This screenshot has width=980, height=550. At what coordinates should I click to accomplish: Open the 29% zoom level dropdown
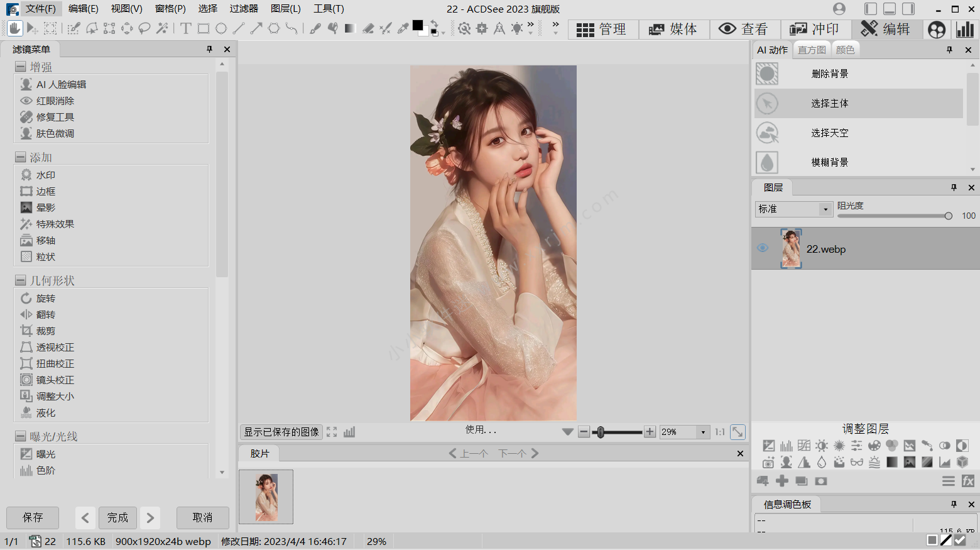click(703, 432)
